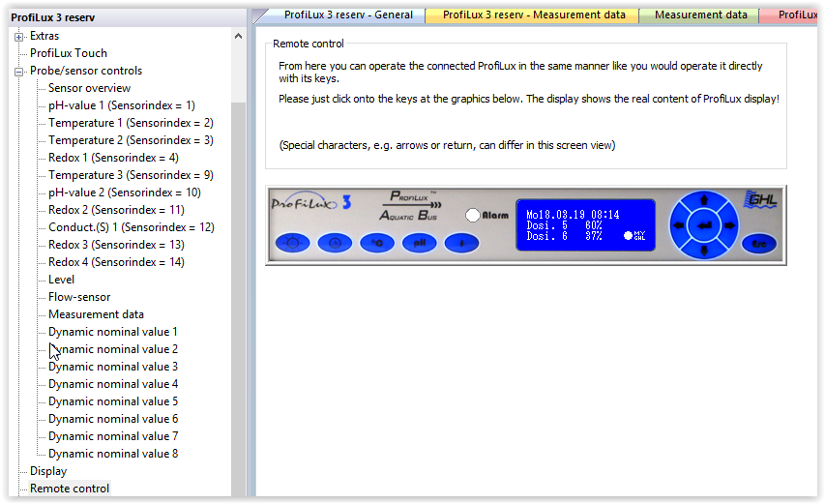Viewport: 825px width, 504px height.
Task: Click the down arrow on the navigation pad
Action: click(x=704, y=250)
